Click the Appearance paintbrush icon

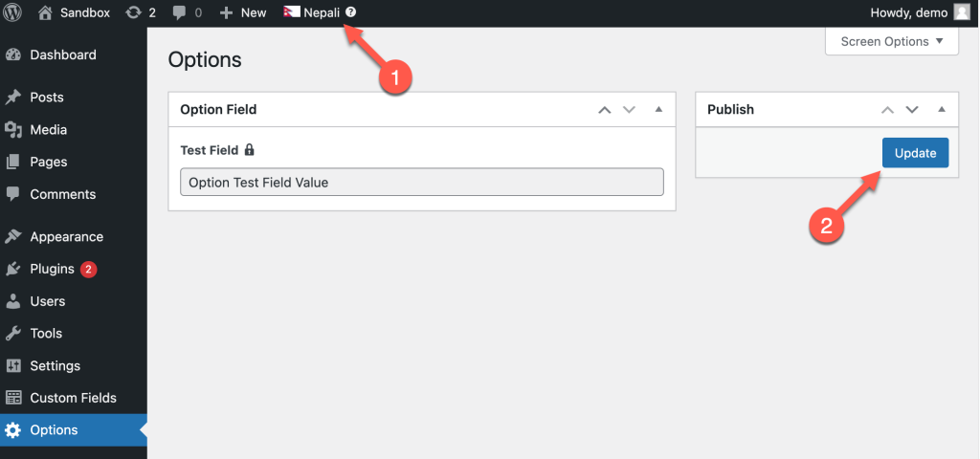(x=13, y=237)
